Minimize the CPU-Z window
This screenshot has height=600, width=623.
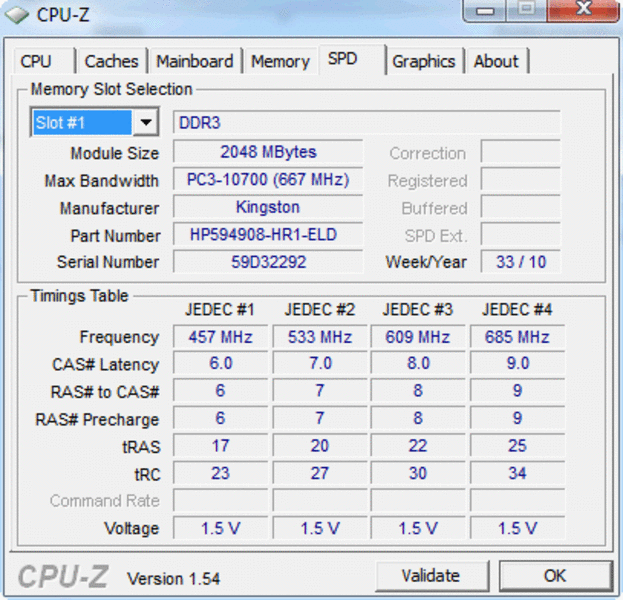pos(486,12)
